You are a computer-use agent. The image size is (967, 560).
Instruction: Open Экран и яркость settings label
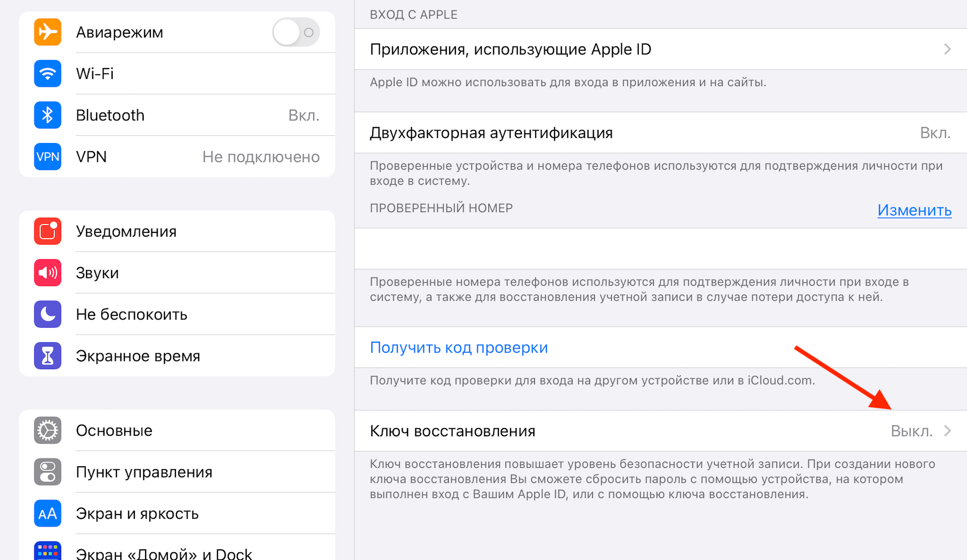click(x=137, y=514)
